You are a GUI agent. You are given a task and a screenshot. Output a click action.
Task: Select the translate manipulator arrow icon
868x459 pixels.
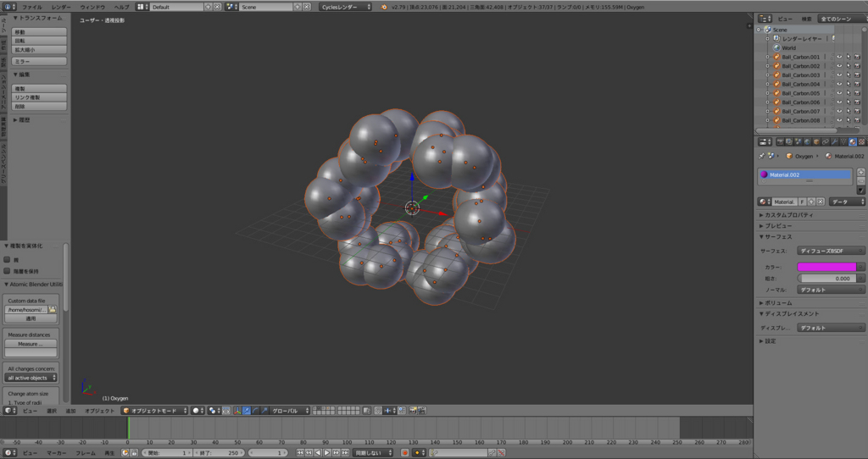pyautogui.click(x=247, y=411)
